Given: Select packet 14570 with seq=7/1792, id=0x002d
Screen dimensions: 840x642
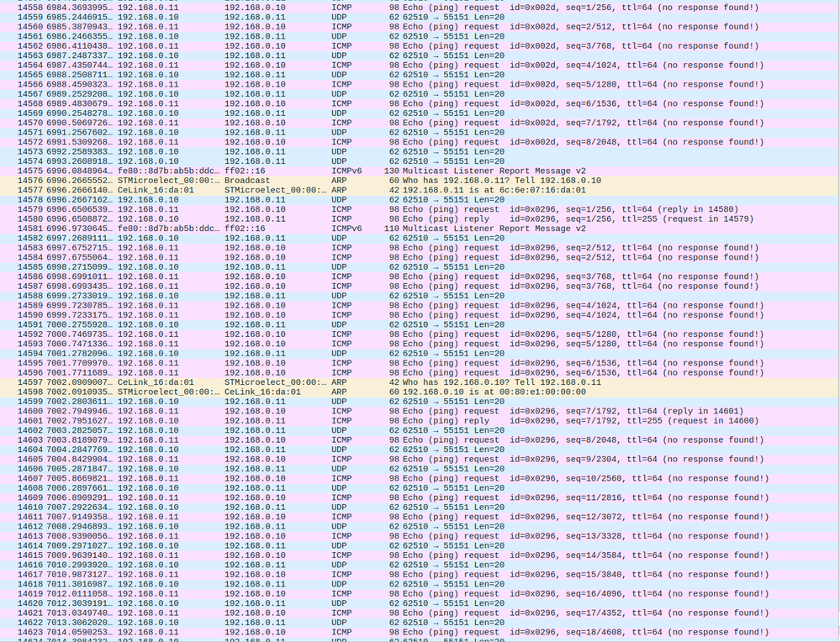Looking at the screenshot, I should [420, 124].
